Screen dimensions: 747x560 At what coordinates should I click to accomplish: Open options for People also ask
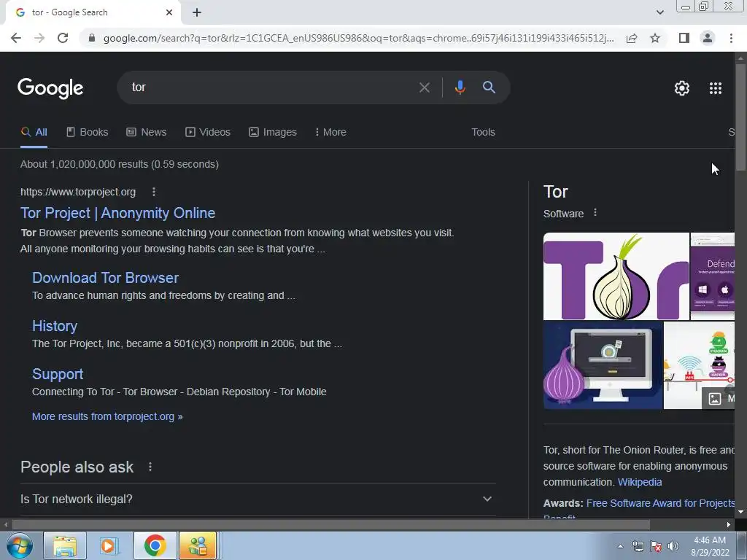point(150,467)
